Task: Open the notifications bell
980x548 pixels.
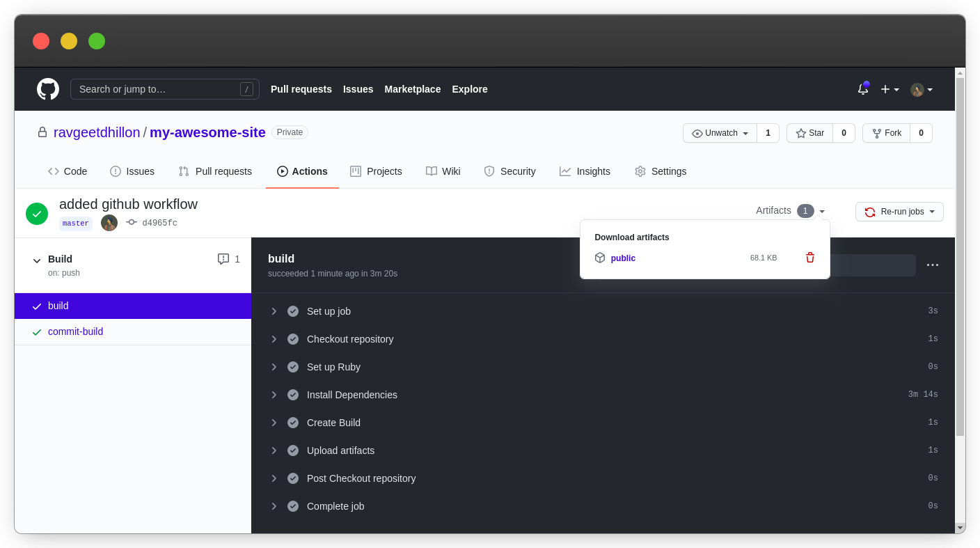Action: [862, 89]
